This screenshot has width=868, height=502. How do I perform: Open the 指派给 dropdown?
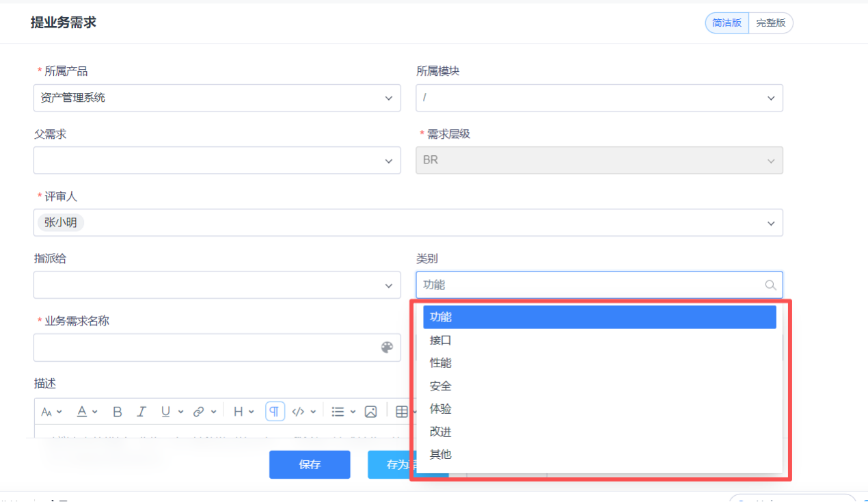[x=389, y=285]
